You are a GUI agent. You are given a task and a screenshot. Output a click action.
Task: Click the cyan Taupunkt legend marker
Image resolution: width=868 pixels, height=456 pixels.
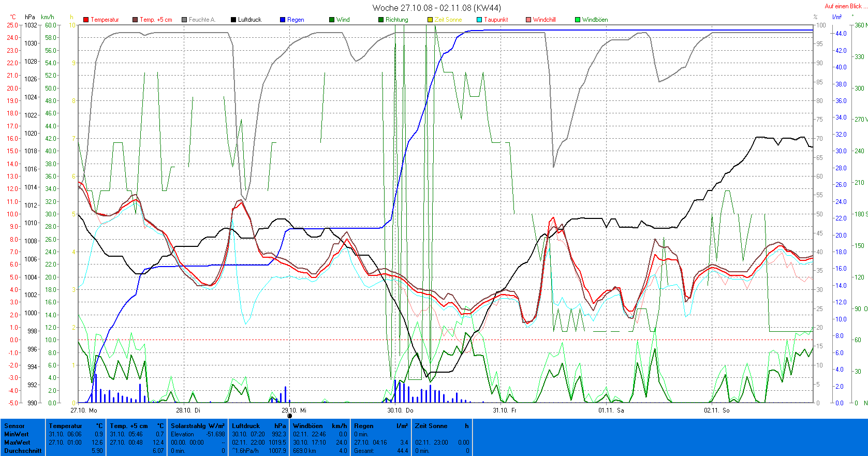479,20
